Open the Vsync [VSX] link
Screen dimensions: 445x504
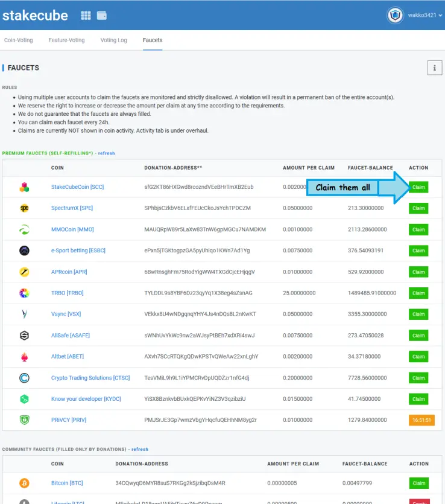pos(66,314)
